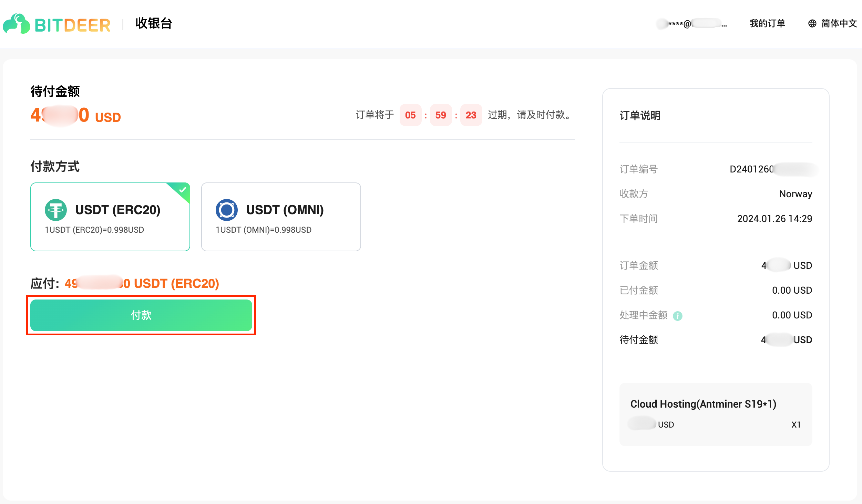Click the blue USDT (OMNI) coin icon
Screen dimensions: 862x504
pyautogui.click(x=227, y=210)
